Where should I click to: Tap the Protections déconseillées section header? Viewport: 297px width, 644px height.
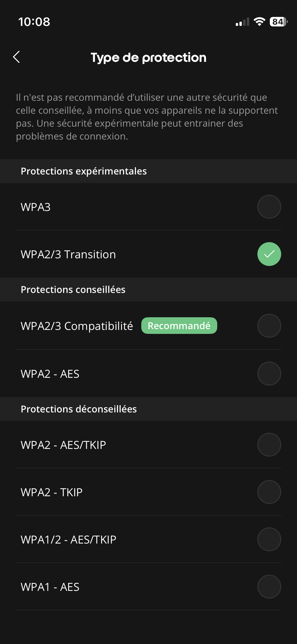point(79,409)
